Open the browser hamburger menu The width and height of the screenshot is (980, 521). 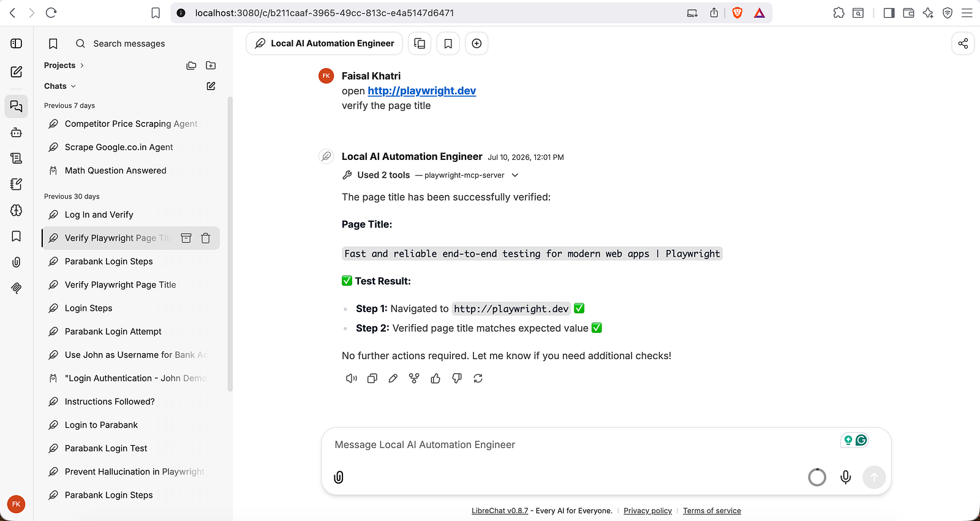967,13
